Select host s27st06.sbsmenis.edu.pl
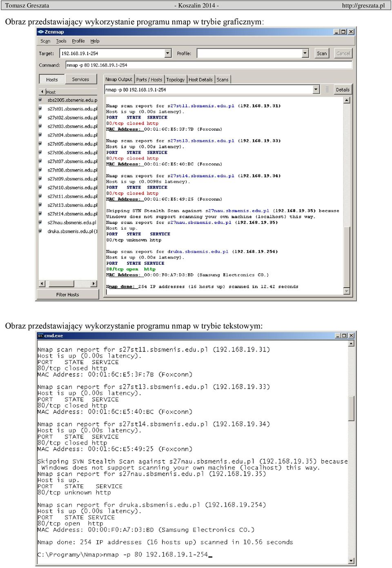 (x=72, y=153)
